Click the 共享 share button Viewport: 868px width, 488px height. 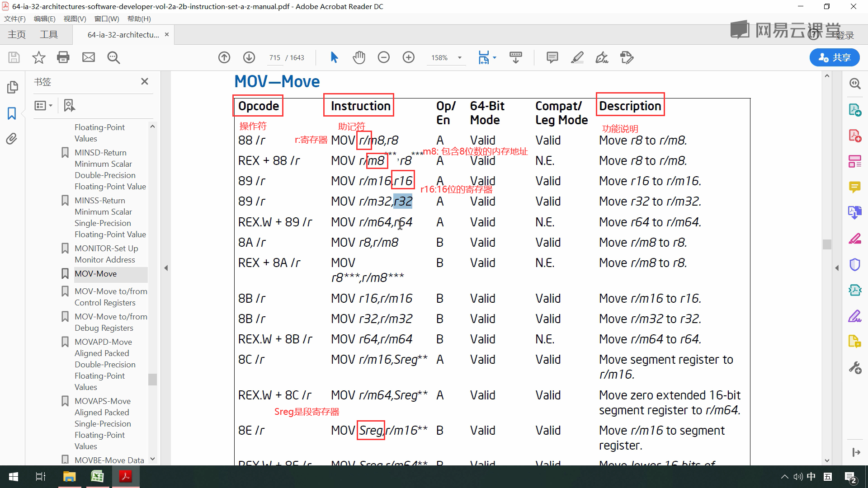click(x=835, y=57)
